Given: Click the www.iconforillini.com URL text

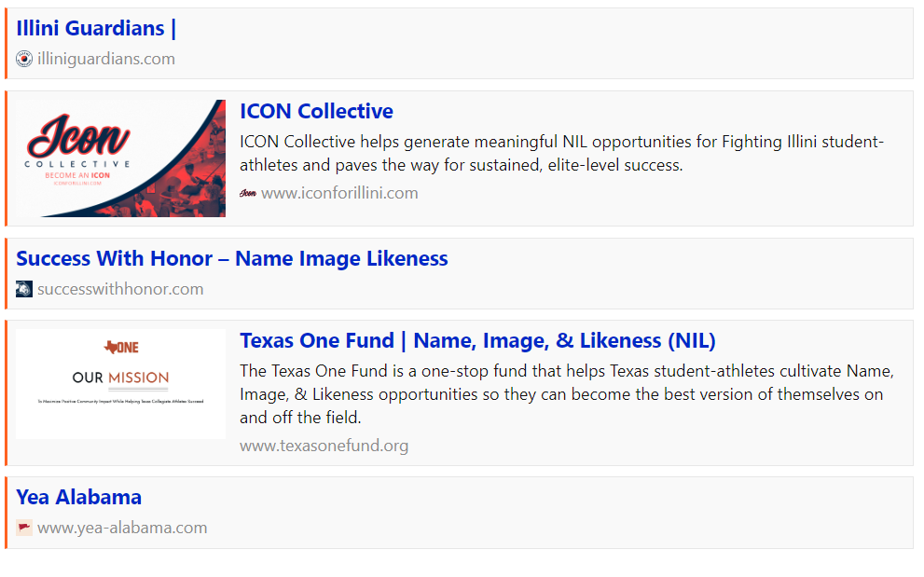Looking at the screenshot, I should click(x=339, y=193).
